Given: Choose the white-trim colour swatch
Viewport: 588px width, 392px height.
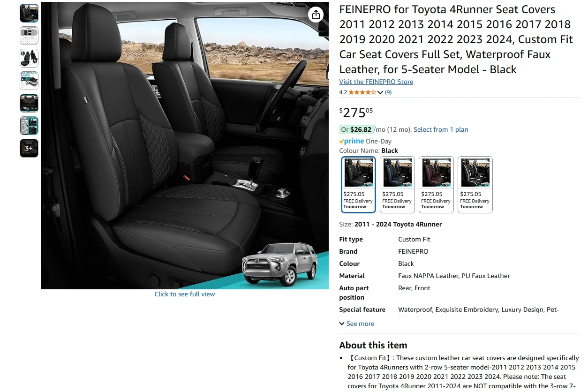Looking at the screenshot, I should coord(475,185).
